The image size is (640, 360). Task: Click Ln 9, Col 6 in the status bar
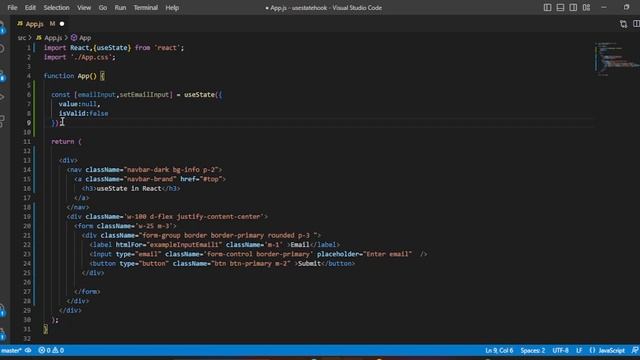tap(499, 351)
